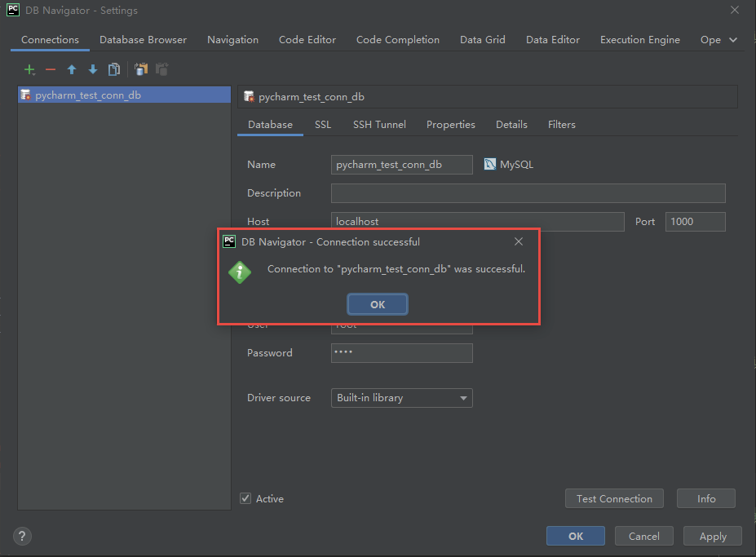
Task: Click the Name input field
Action: tap(401, 165)
